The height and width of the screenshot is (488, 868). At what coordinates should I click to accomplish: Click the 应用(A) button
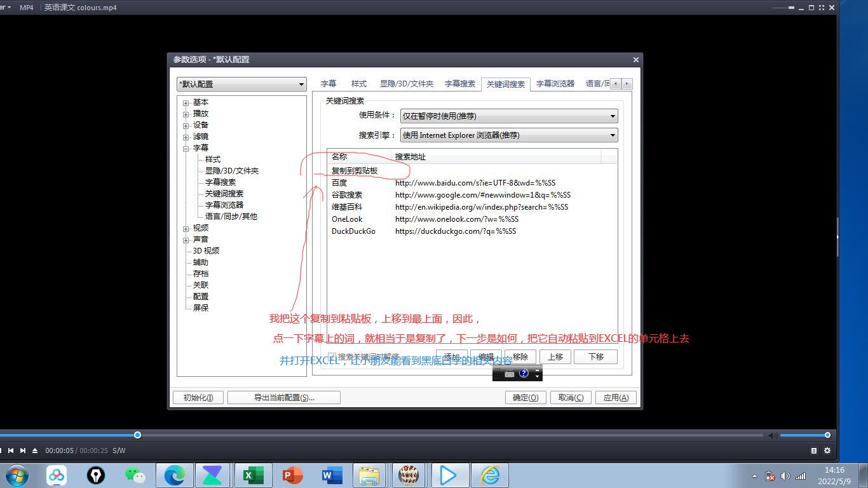click(x=615, y=398)
